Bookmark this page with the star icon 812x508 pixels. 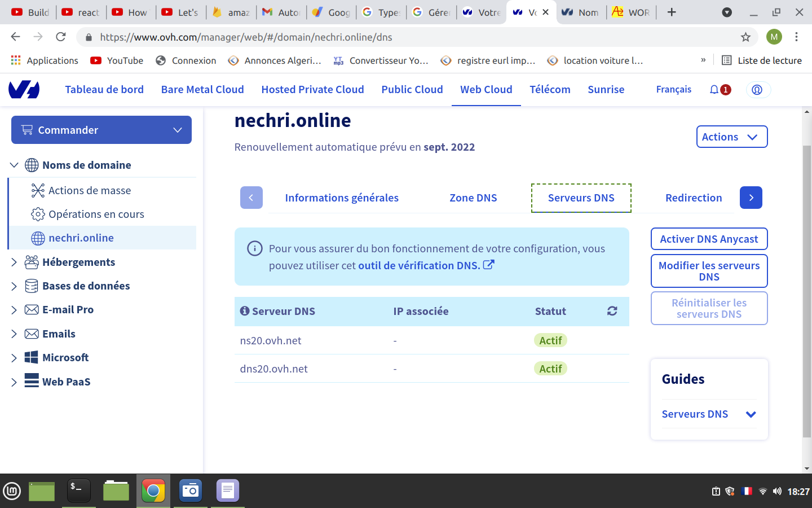(x=745, y=37)
